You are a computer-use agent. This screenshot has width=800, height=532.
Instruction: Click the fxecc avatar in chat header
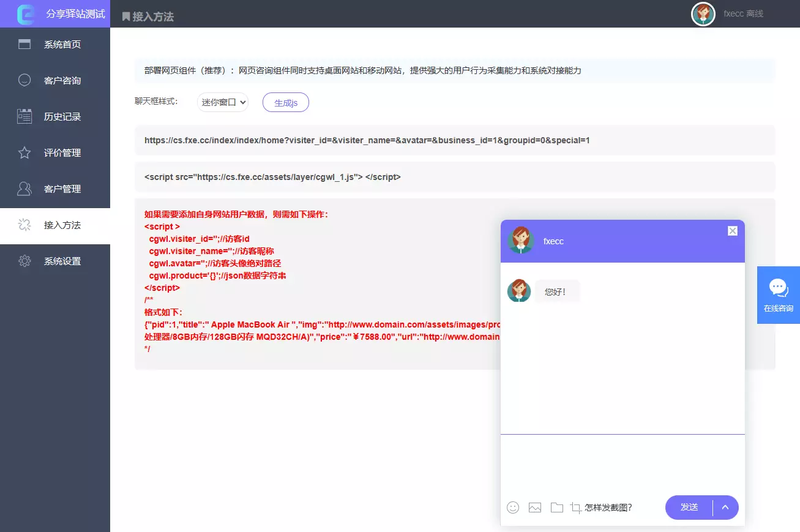[x=521, y=241]
